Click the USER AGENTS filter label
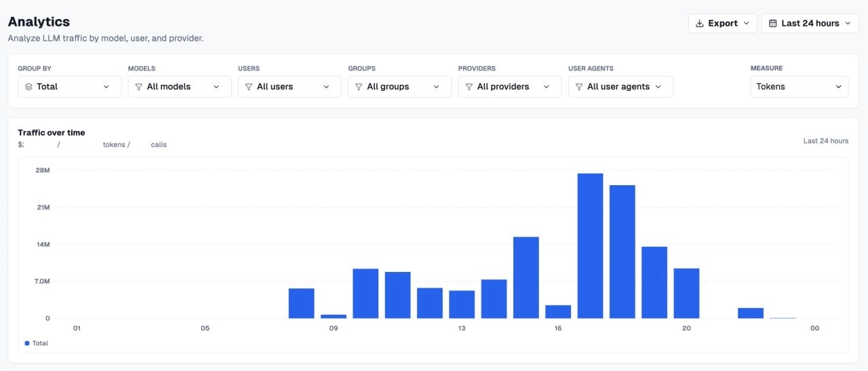Viewport: 868px width, 371px height. point(592,69)
